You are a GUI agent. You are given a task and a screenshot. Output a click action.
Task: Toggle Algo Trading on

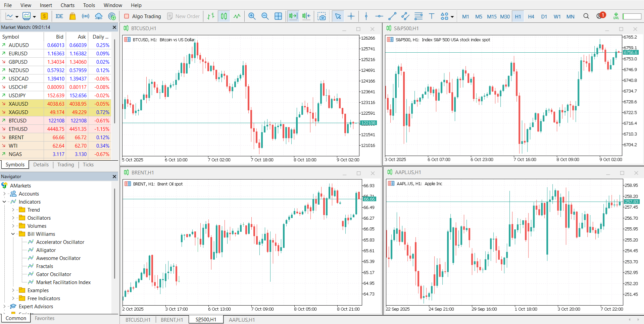point(143,16)
